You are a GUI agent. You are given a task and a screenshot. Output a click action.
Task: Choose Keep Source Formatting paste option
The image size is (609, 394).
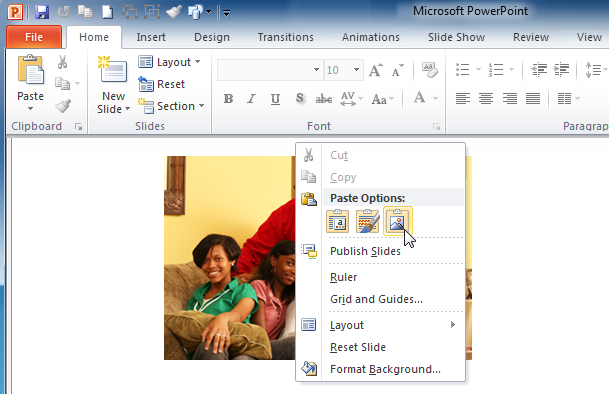click(367, 221)
